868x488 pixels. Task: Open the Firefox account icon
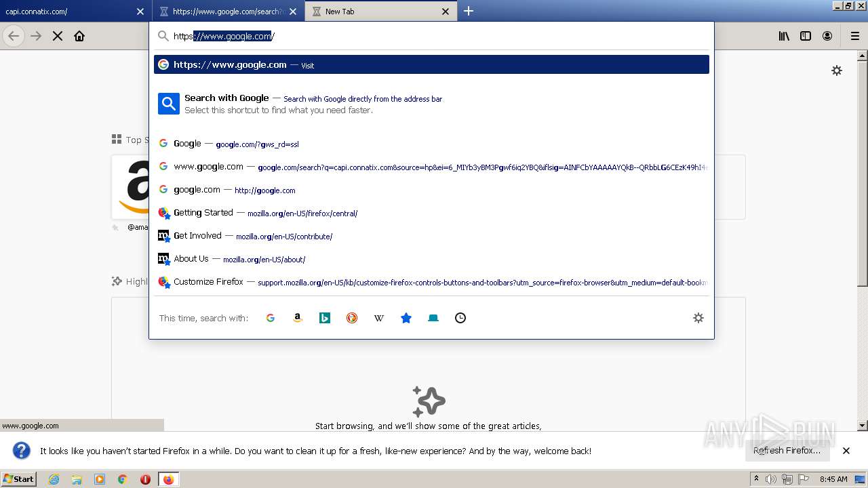pyautogui.click(x=827, y=36)
